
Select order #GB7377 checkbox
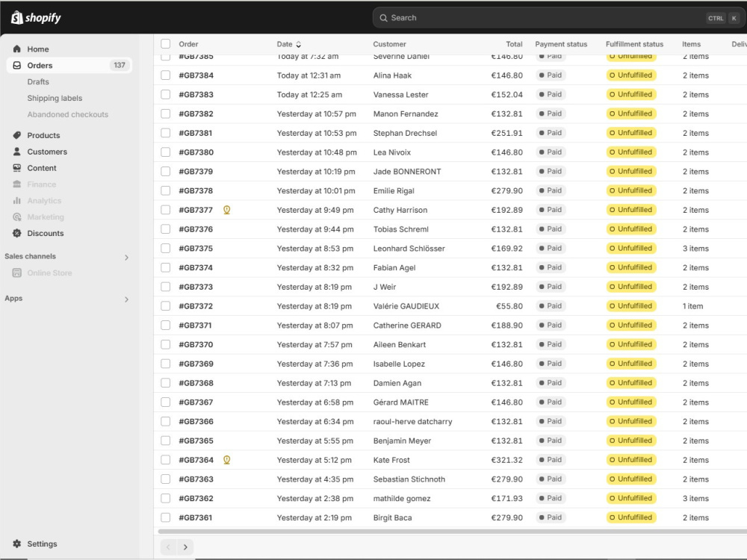[165, 210]
